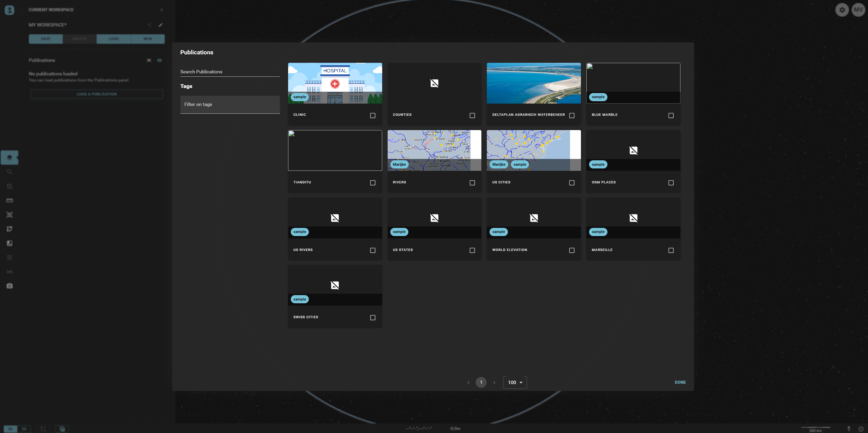The width and height of the screenshot is (868, 433).
Task: Open the page size dropdown showing 100
Action: point(514,382)
